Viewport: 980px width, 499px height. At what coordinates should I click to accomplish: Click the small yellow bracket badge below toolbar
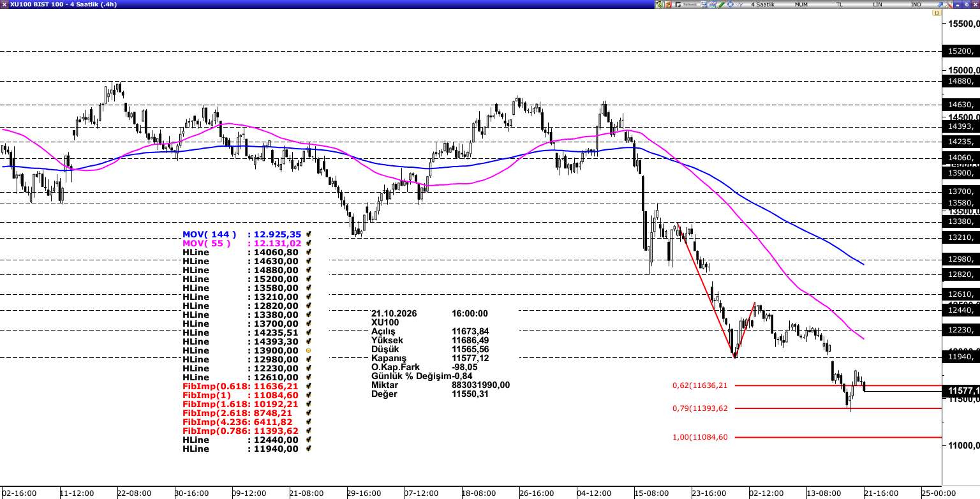point(937,13)
